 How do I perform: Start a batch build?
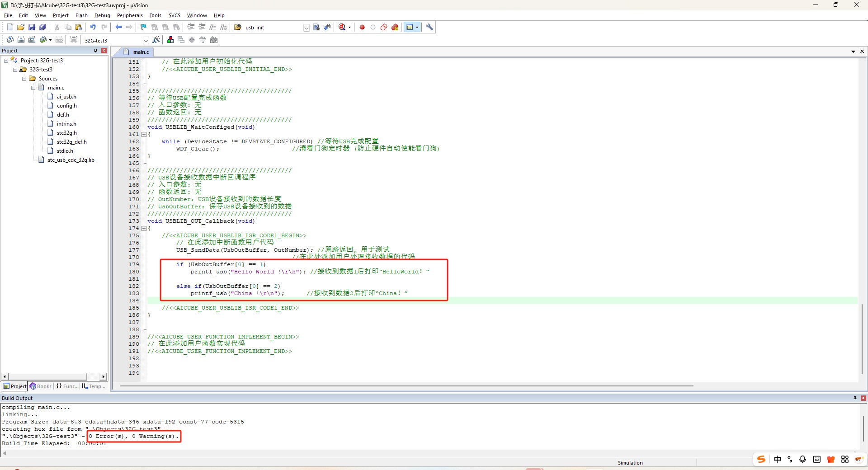(x=43, y=40)
